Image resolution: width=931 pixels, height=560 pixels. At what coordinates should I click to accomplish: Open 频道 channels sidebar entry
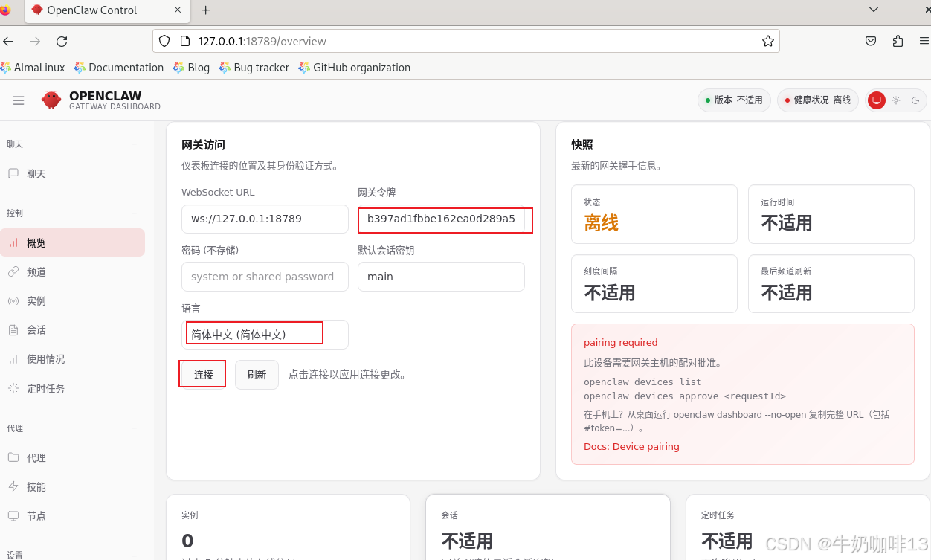72,271
